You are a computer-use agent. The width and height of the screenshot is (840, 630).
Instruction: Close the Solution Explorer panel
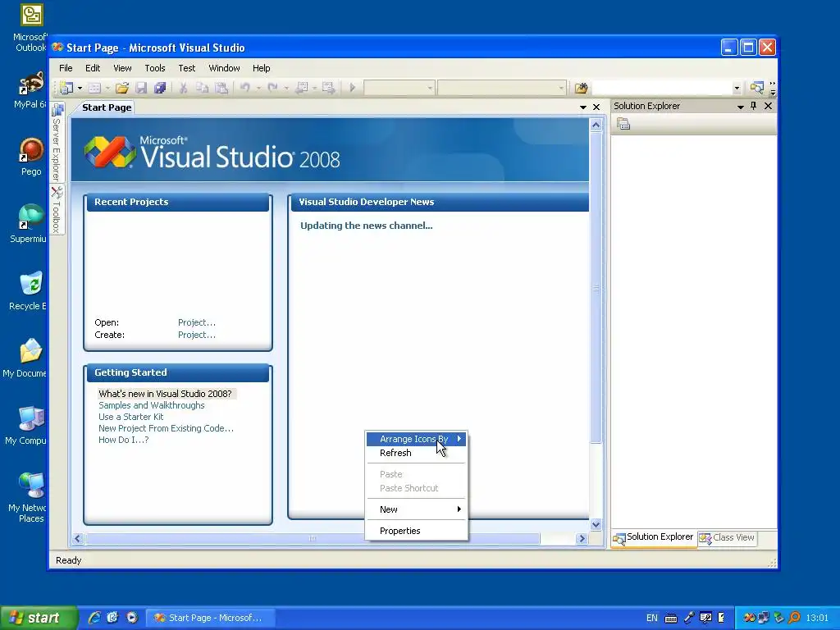point(768,106)
